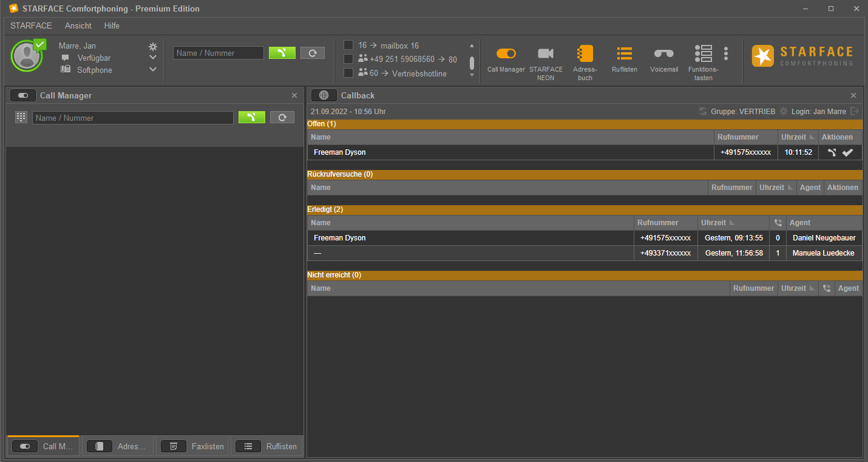Viewport: 868px width, 462px height.
Task: Mark Freeman Dyson callback as done
Action: tap(847, 152)
